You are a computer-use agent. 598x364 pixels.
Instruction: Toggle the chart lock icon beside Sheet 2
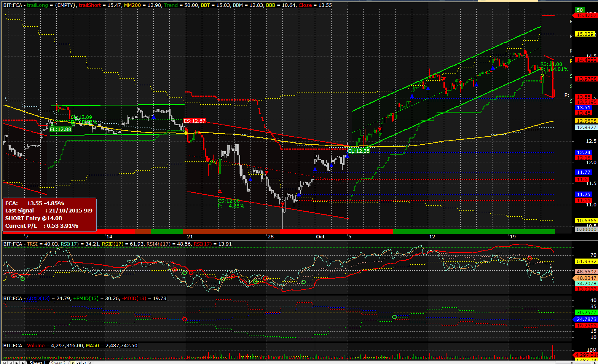pos(73,362)
